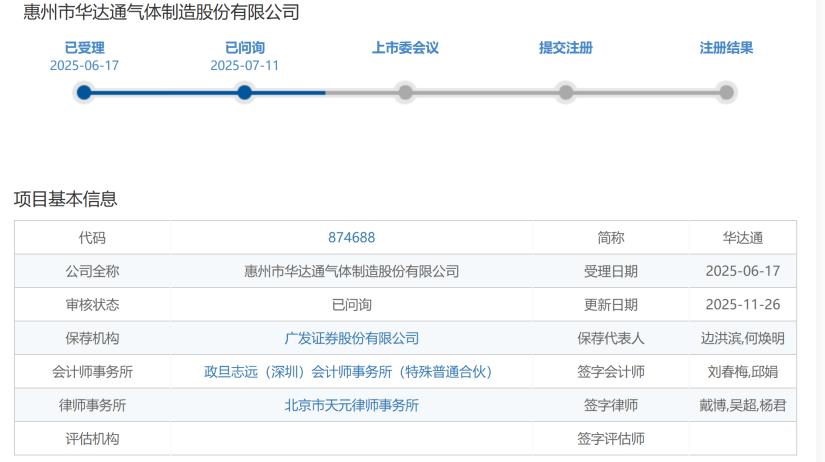Click the sponsor representatives 边洪滨,何焕明 cell

point(742,338)
